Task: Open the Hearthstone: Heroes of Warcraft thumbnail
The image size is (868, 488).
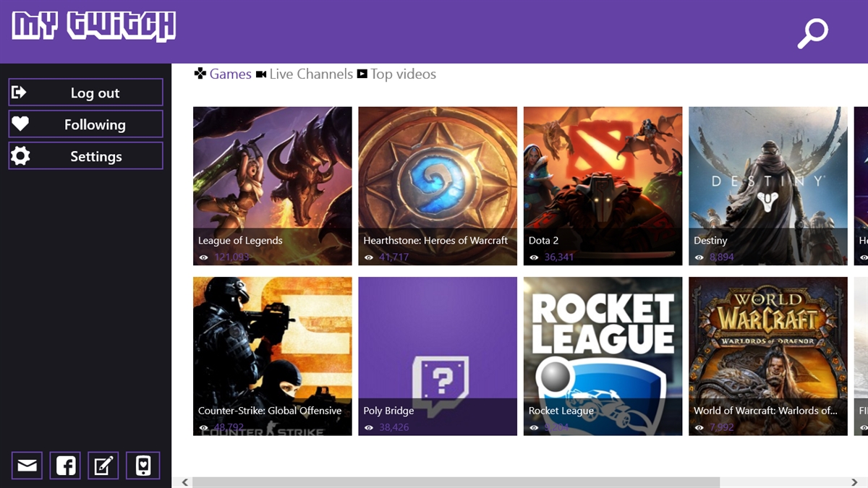Action: tap(437, 185)
